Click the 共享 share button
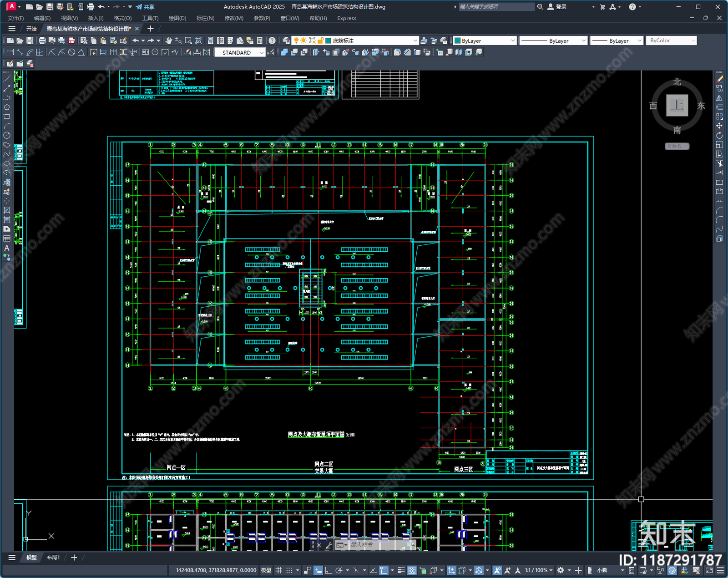728x578 pixels. 145,7
